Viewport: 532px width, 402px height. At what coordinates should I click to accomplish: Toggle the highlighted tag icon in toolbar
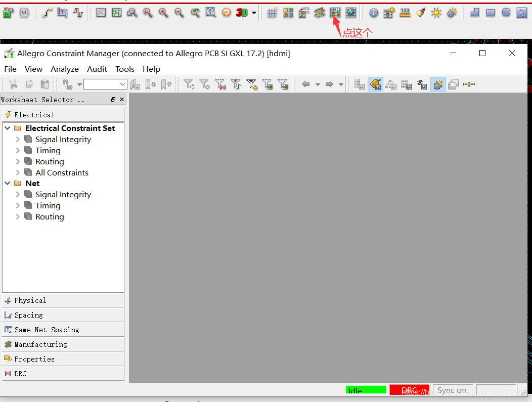coord(375,84)
